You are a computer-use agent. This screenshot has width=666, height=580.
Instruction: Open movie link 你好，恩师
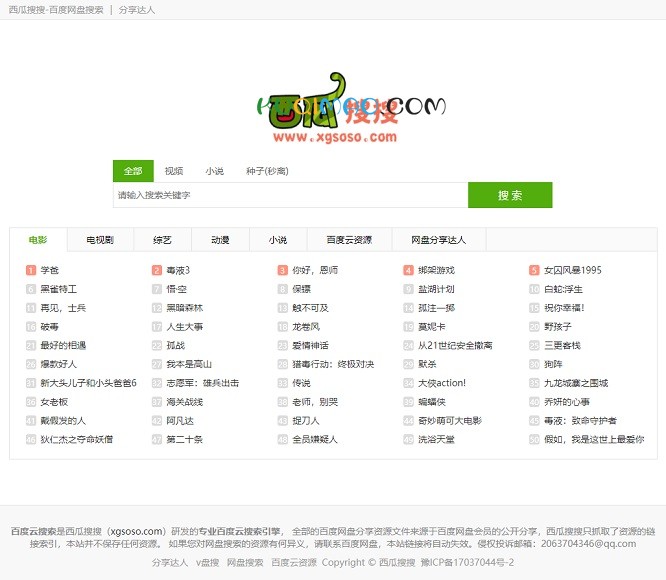[x=315, y=270]
